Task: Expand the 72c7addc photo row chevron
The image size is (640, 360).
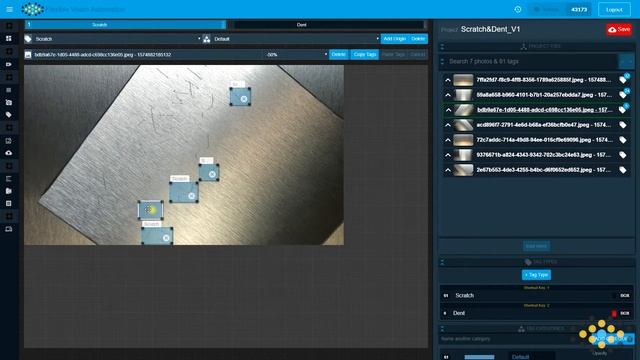Action: coord(448,140)
